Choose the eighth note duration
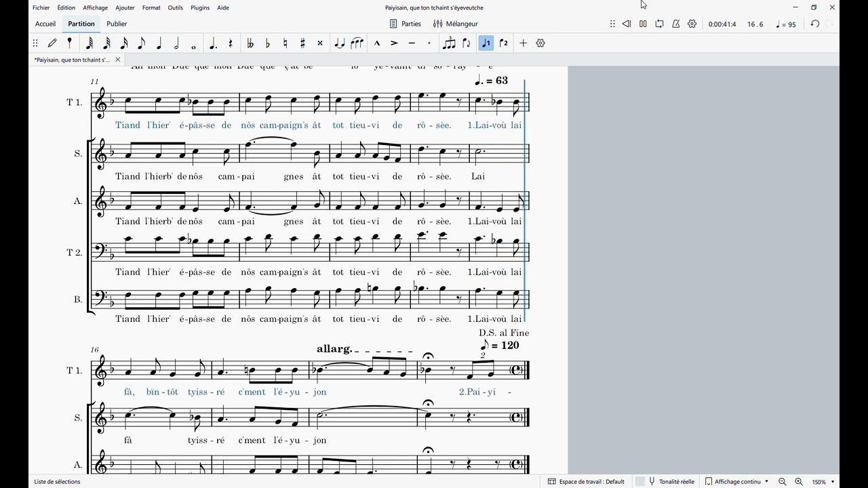868x488 pixels. coord(141,43)
